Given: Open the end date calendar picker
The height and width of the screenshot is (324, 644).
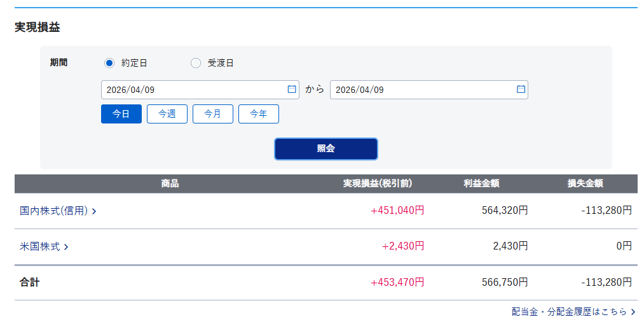Looking at the screenshot, I should pyautogui.click(x=521, y=90).
